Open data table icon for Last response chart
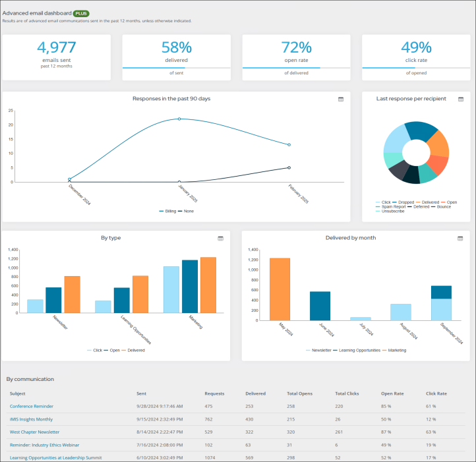 click(461, 100)
